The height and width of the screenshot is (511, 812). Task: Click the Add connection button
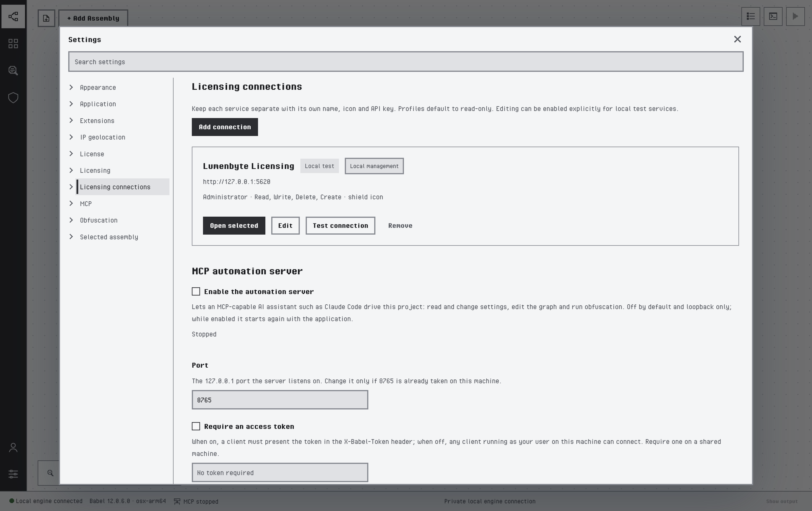(x=224, y=127)
